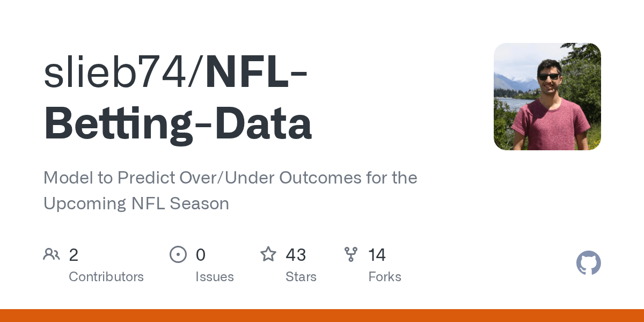Click the Stars label

coord(301,277)
